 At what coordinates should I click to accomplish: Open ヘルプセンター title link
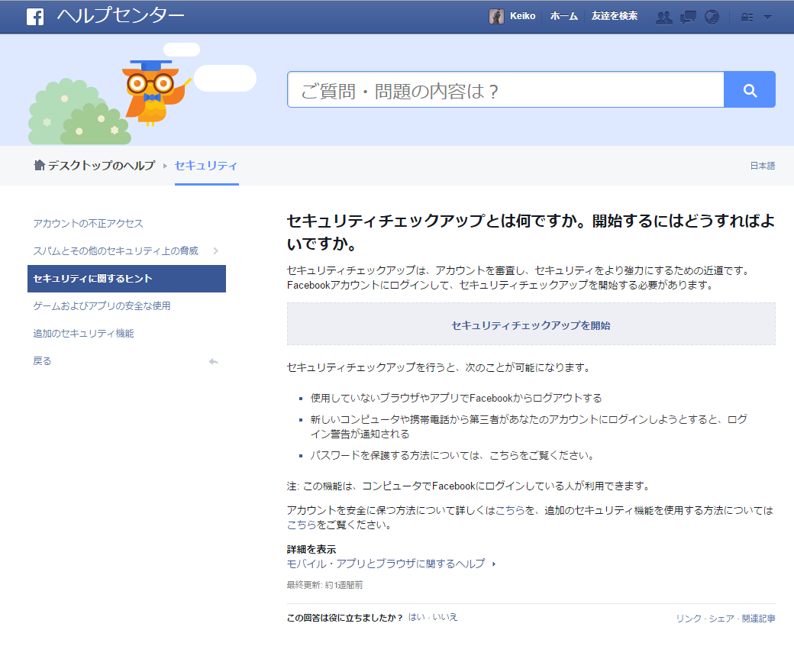(x=121, y=16)
